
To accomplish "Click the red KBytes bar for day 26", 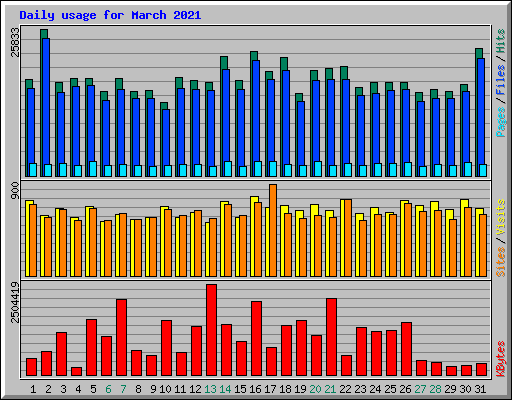I will (406, 349).
